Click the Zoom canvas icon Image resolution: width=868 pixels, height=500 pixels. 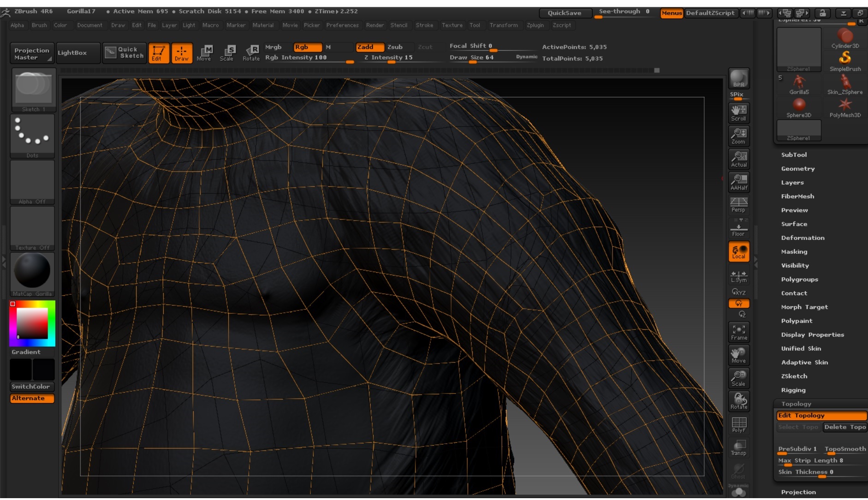click(x=738, y=136)
